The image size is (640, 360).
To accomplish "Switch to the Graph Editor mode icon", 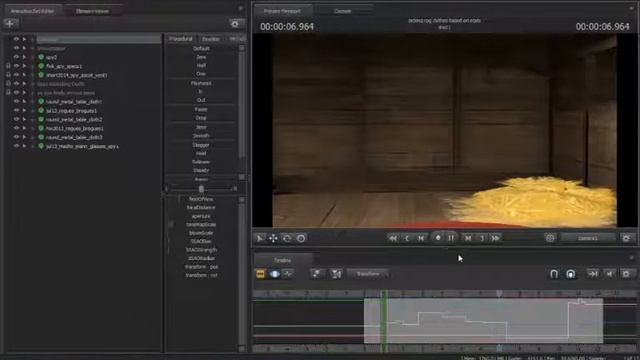I will 288,274.
